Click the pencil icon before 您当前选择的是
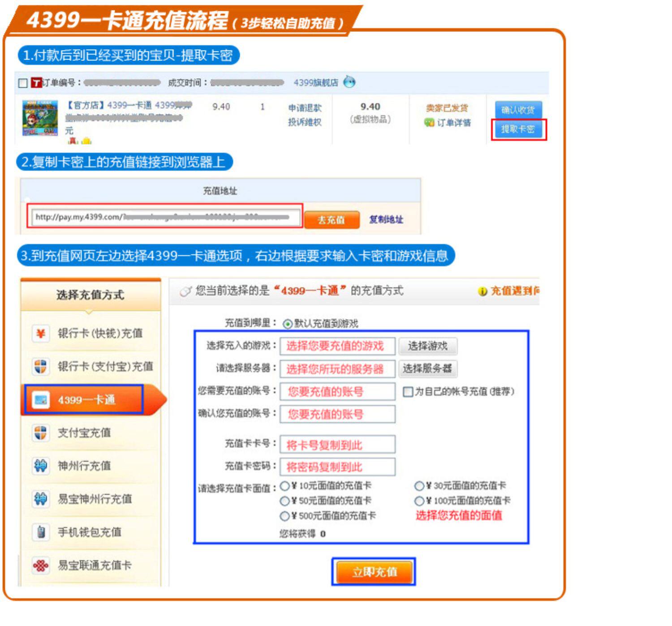The width and height of the screenshot is (672, 626). [x=185, y=292]
